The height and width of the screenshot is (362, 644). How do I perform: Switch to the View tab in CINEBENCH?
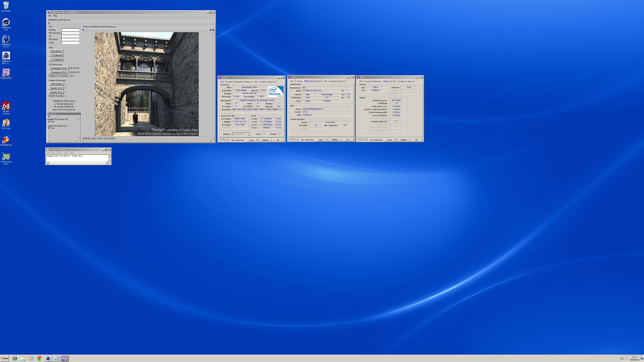67,20
